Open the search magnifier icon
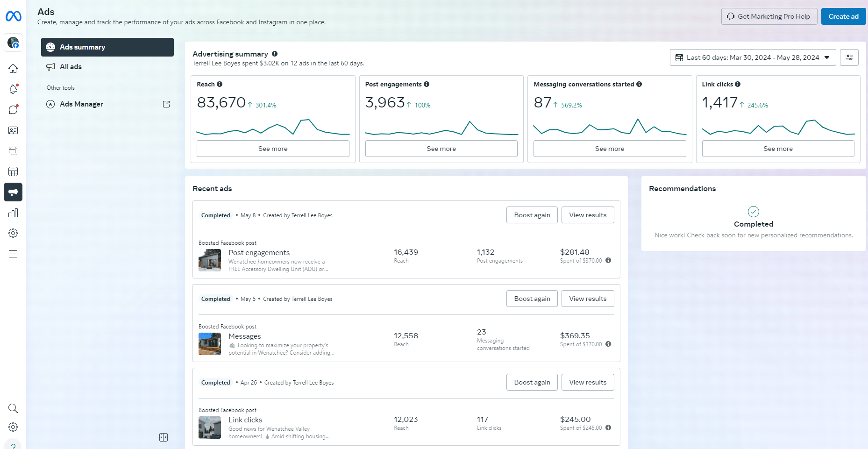 point(13,408)
